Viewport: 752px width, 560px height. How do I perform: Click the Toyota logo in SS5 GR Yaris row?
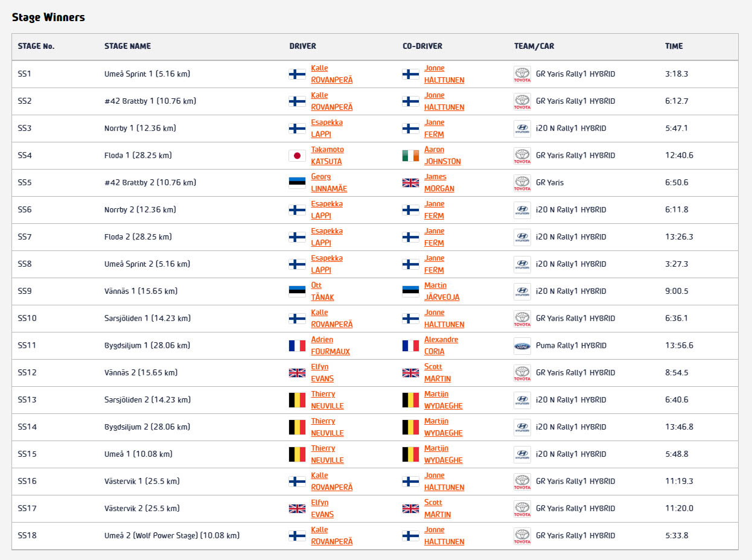pyautogui.click(x=522, y=183)
